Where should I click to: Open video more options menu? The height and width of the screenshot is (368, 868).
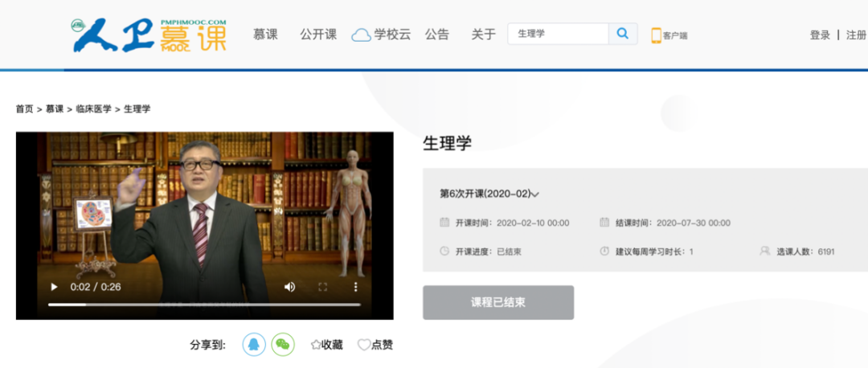[355, 287]
